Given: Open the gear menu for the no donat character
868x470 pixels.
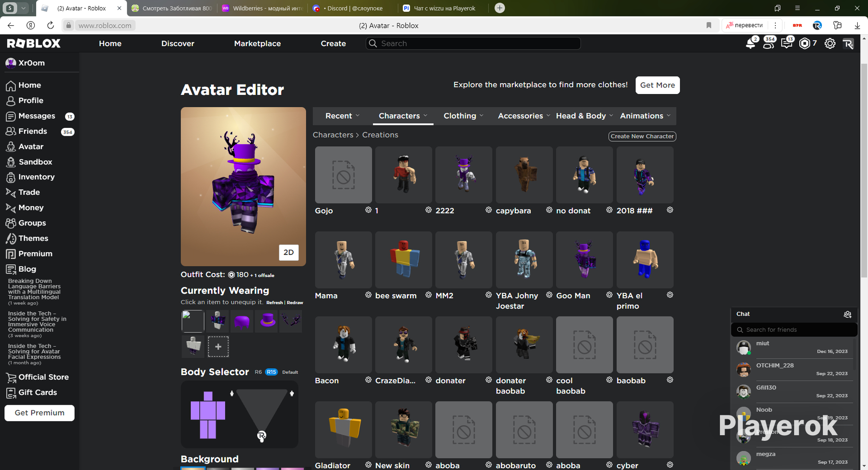Looking at the screenshot, I should point(609,210).
